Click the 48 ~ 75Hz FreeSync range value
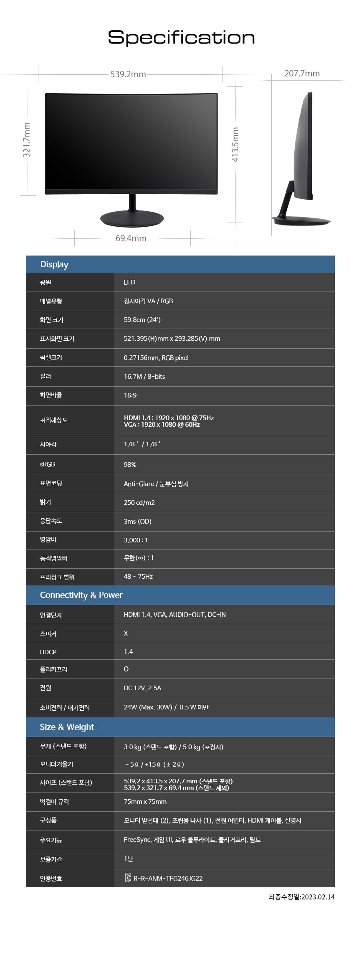 click(138, 577)
